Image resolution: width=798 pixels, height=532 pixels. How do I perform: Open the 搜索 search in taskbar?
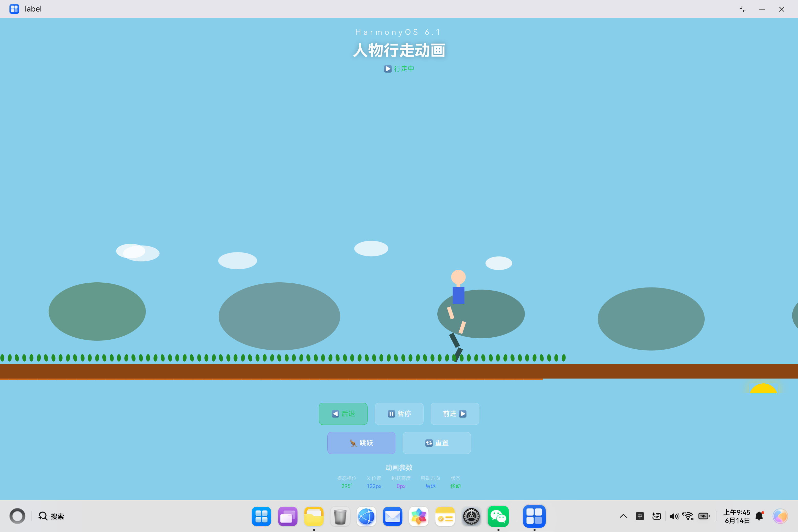tap(51, 516)
